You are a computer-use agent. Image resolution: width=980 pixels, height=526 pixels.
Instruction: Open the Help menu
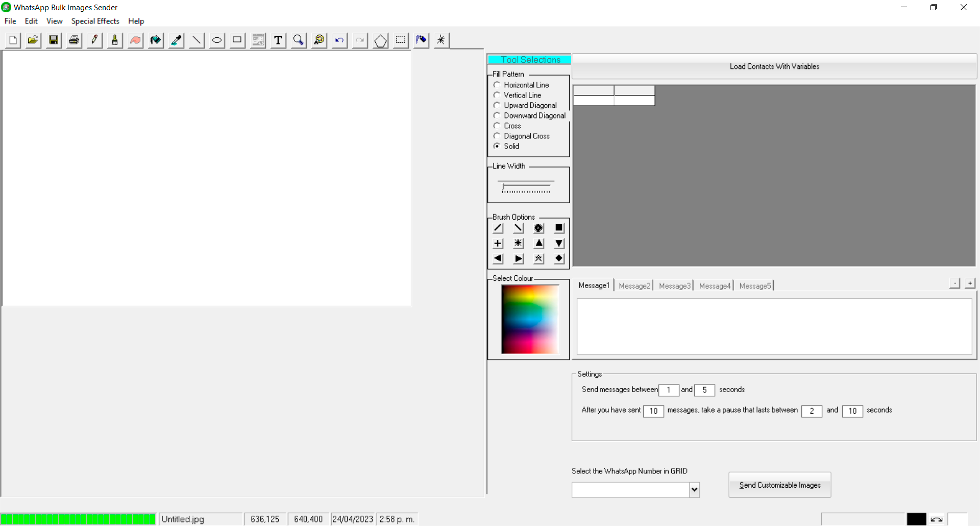(x=136, y=21)
